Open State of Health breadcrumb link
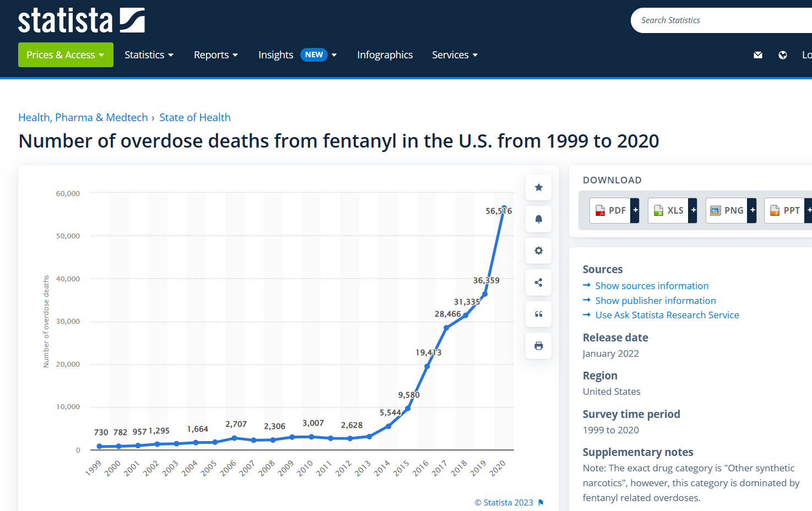 point(195,117)
